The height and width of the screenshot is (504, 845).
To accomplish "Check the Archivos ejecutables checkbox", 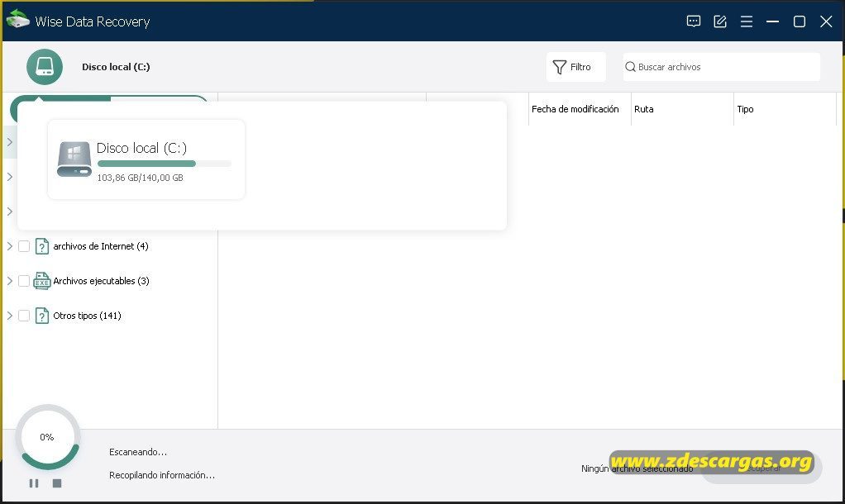I will [x=24, y=281].
